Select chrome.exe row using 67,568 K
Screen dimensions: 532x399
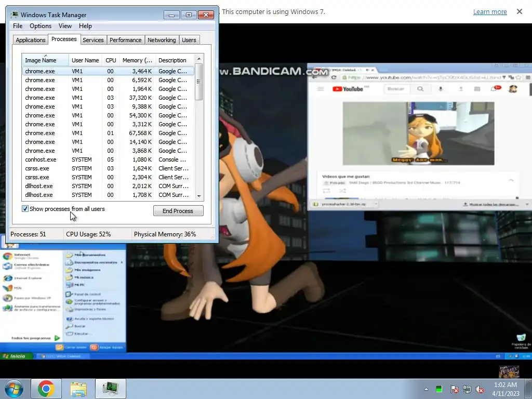pyautogui.click(x=108, y=133)
